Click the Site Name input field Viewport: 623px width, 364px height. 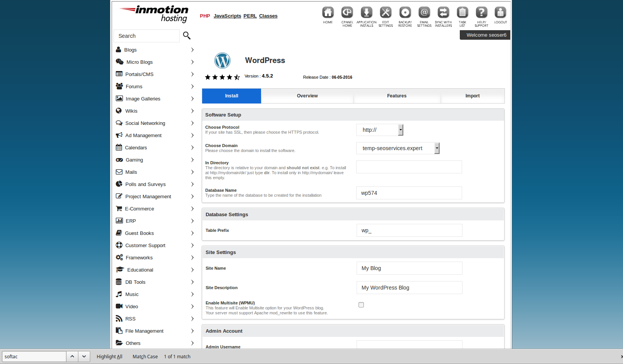[x=409, y=268]
